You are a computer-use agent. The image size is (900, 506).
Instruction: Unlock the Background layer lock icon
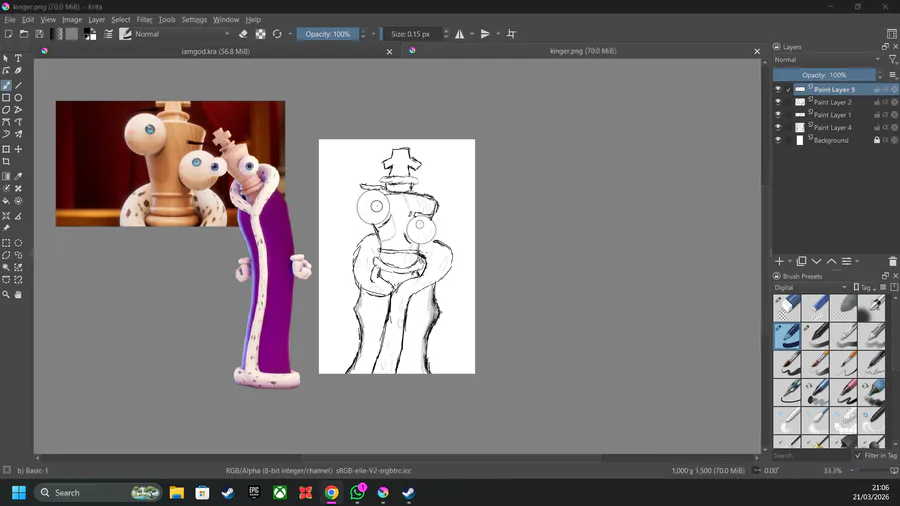tap(877, 140)
